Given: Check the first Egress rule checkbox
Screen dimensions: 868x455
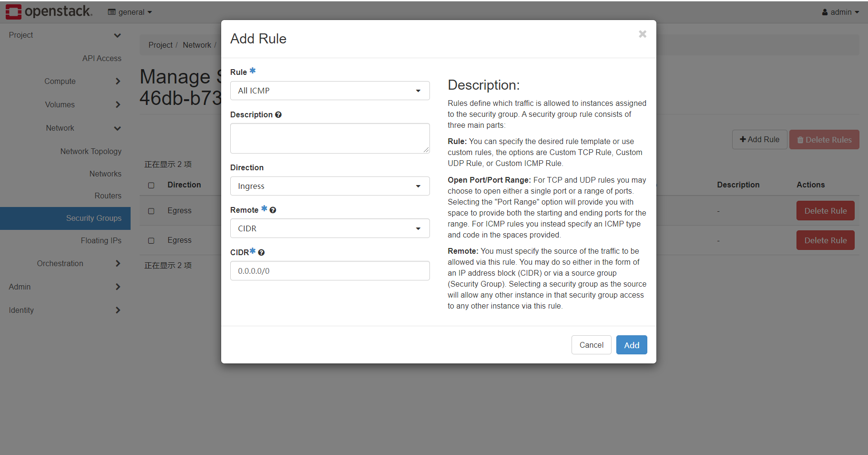Looking at the screenshot, I should click(x=151, y=211).
